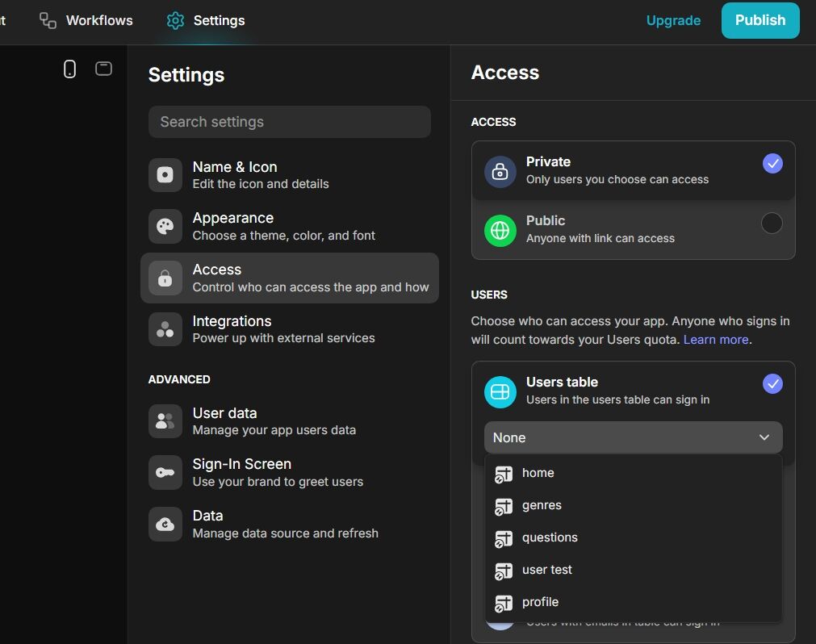Switch to phone preview icon

tap(69, 69)
